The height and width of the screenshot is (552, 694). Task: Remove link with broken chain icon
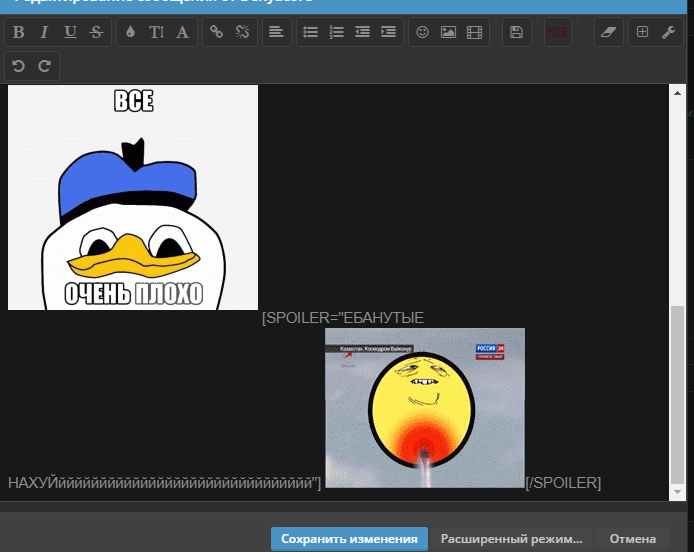243,32
